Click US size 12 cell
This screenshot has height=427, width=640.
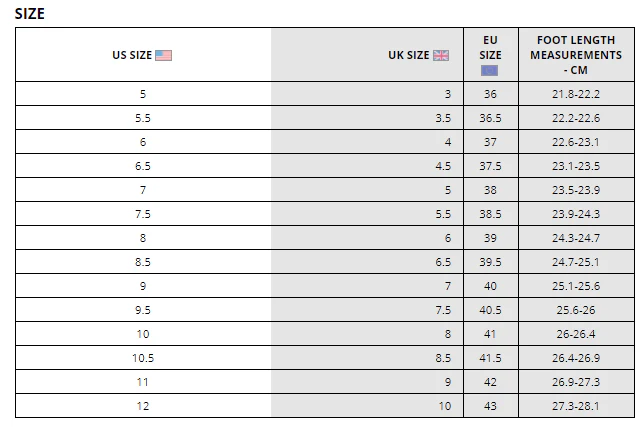coord(142,406)
